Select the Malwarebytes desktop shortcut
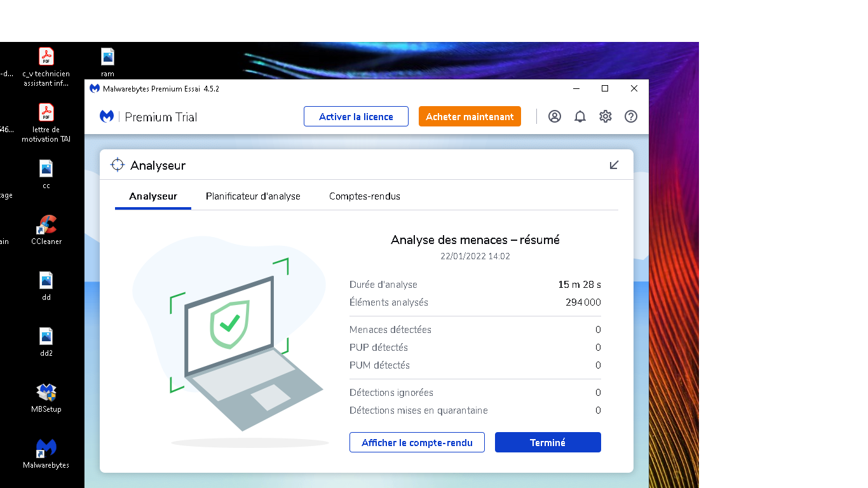 46,454
